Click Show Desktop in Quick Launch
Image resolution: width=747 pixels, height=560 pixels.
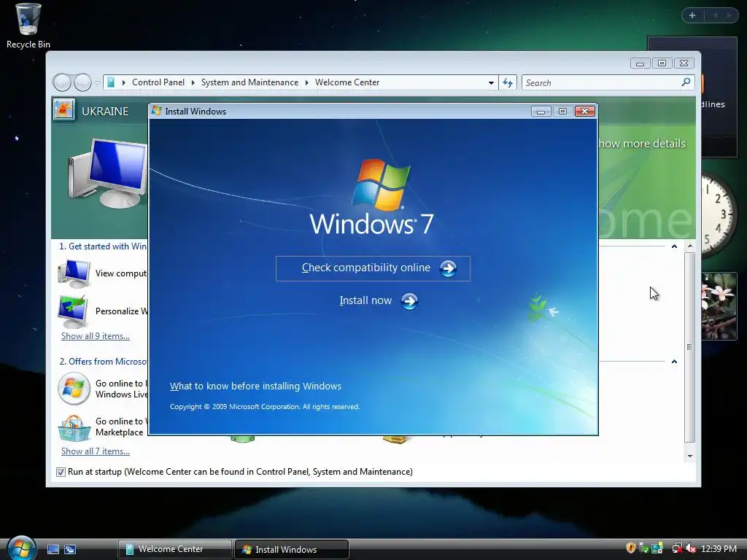point(53,549)
